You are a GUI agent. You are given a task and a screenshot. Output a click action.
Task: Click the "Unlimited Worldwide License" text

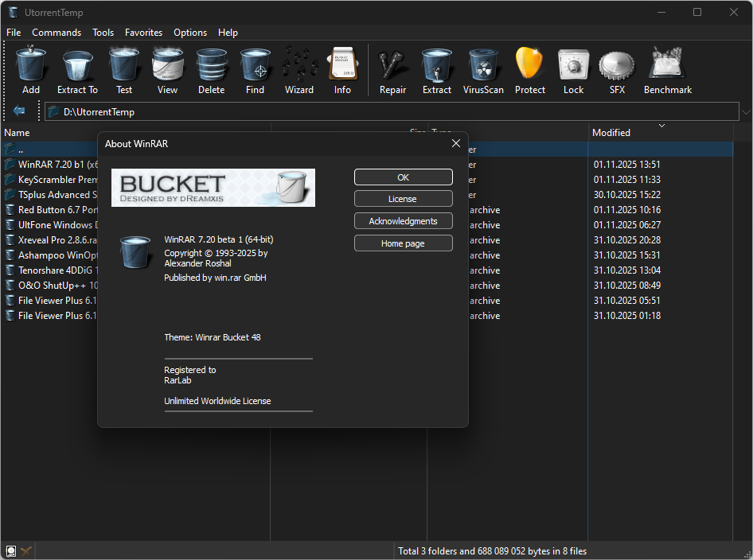click(217, 401)
